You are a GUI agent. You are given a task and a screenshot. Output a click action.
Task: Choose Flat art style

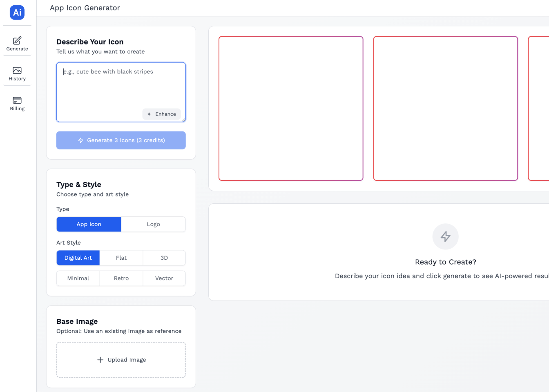click(121, 258)
